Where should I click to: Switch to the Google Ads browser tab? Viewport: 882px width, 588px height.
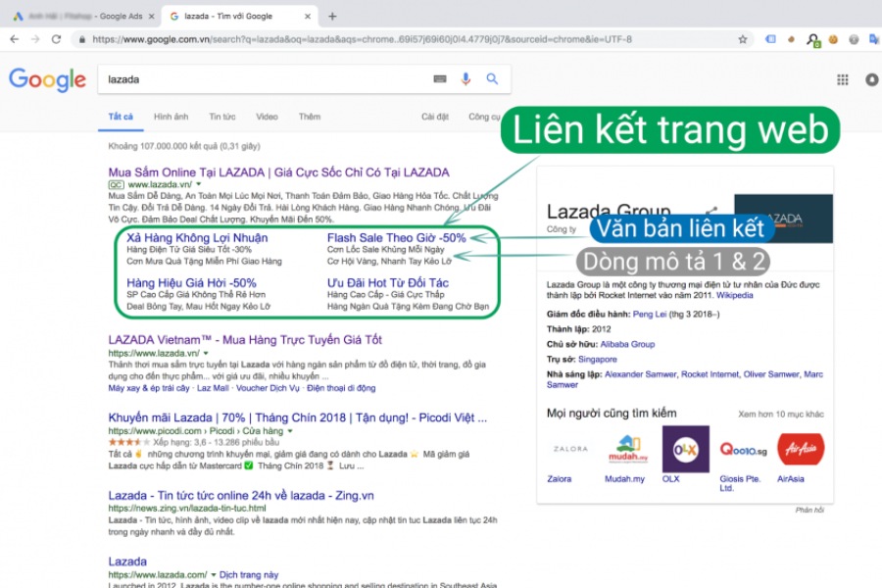tap(83, 17)
